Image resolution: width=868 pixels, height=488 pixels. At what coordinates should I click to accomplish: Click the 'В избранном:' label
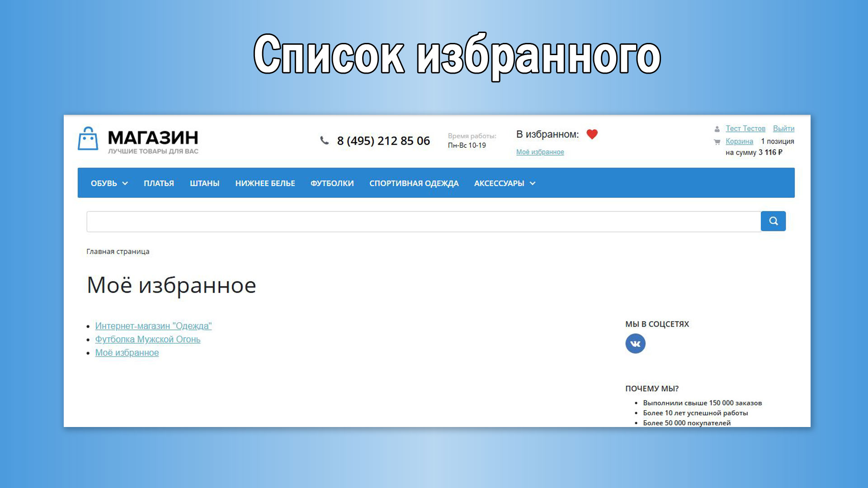pos(547,134)
